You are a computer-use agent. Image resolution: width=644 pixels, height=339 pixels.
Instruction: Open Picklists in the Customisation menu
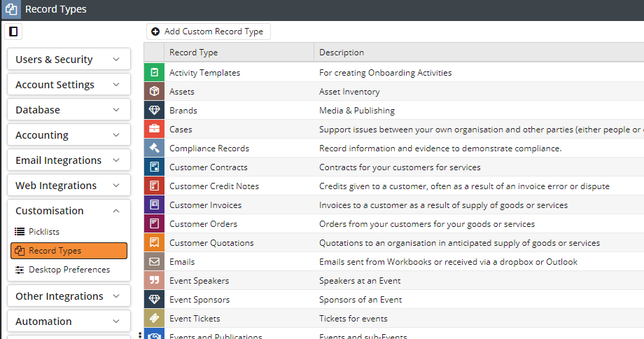43,231
